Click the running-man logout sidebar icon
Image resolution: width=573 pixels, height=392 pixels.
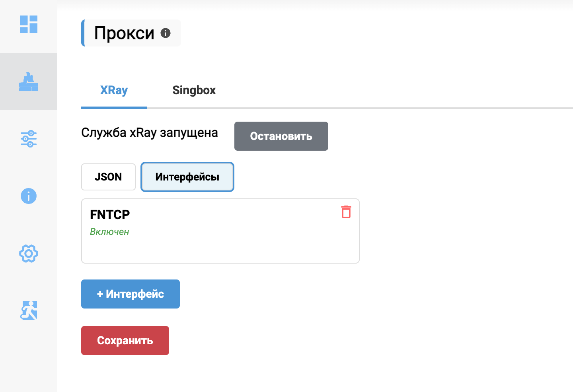point(29,310)
